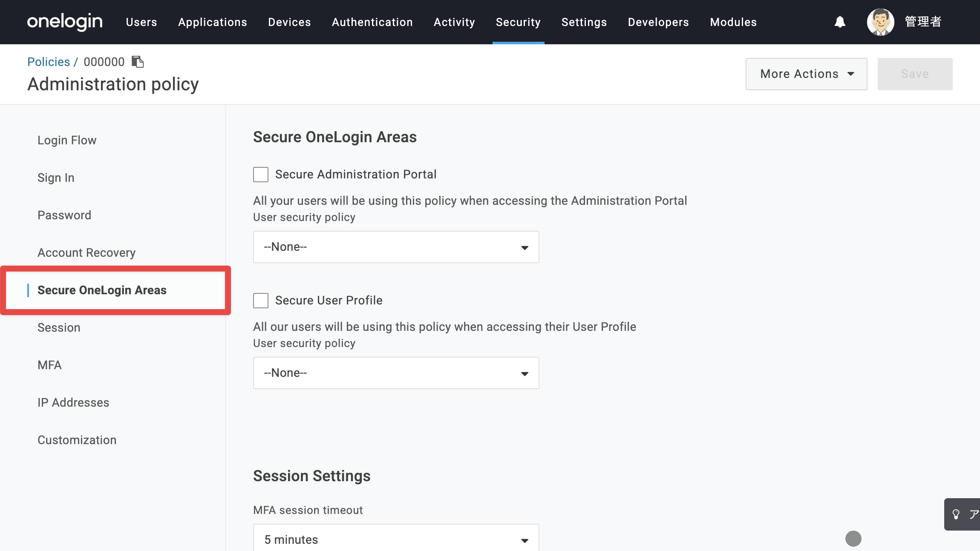
Task: Select the Sign In section
Action: point(56,178)
